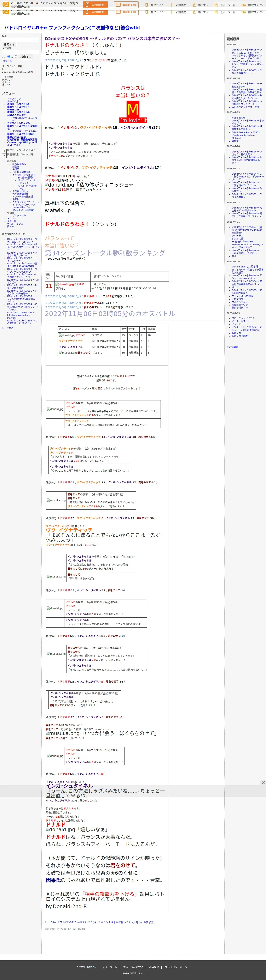Open HOpePRiSM in the update history
This screenshot has width=266, height=980.
tap(238, 118)
